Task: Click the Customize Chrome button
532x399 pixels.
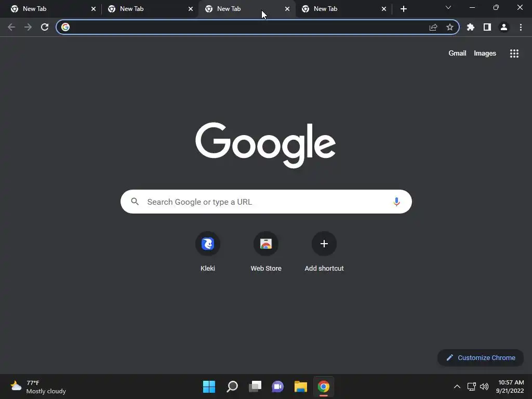Action: point(481,357)
